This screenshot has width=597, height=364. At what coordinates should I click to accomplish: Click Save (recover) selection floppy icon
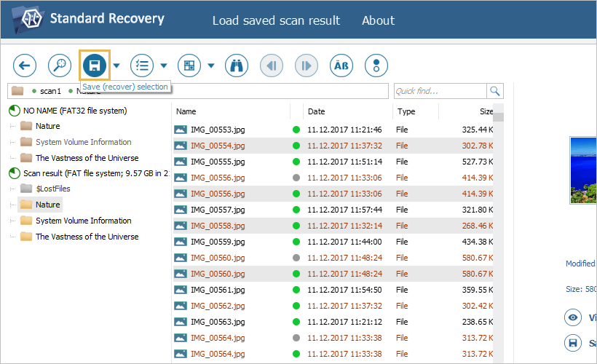coord(95,66)
